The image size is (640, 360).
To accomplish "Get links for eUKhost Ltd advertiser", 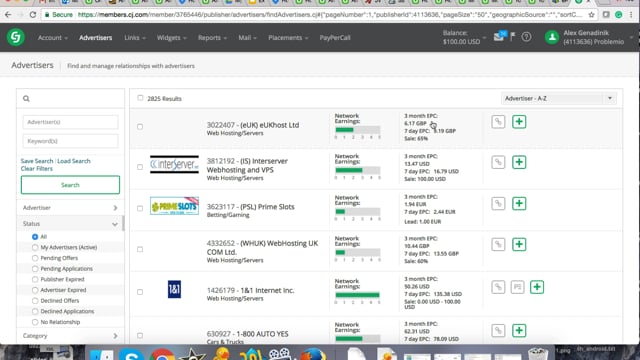I will pos(498,122).
